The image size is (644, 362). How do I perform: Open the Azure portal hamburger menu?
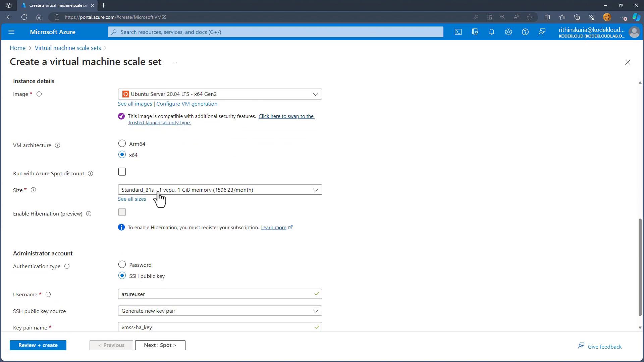(11, 32)
